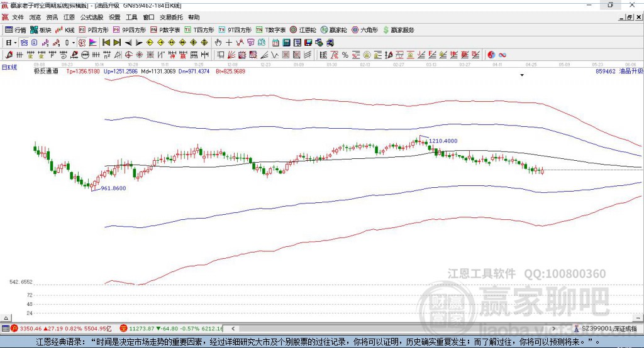Open the 行情 market quotes view
The image size is (644, 348).
click(x=16, y=30)
